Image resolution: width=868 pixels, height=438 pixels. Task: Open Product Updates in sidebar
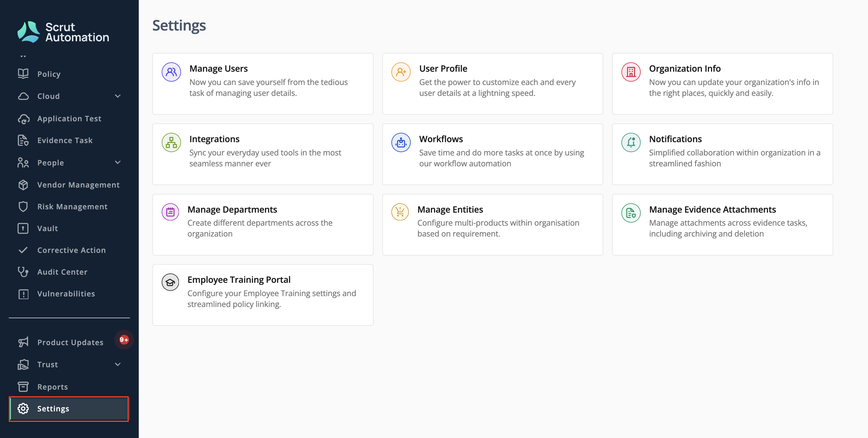click(x=70, y=342)
